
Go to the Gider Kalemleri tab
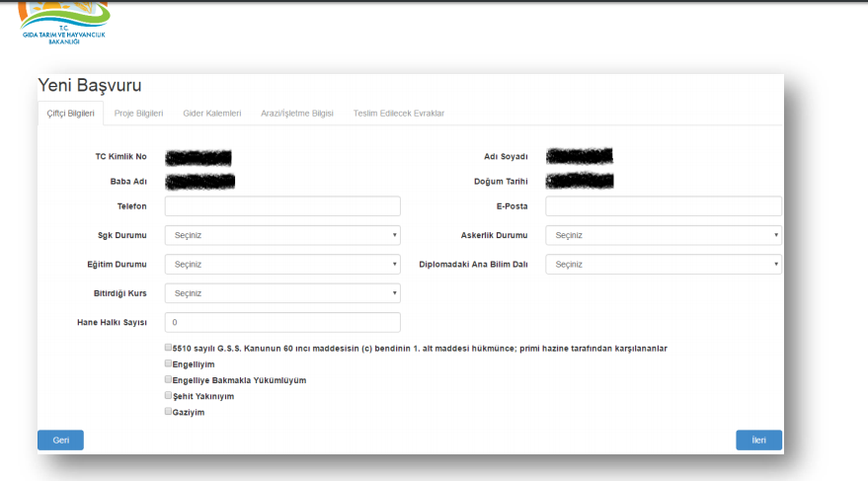click(211, 114)
